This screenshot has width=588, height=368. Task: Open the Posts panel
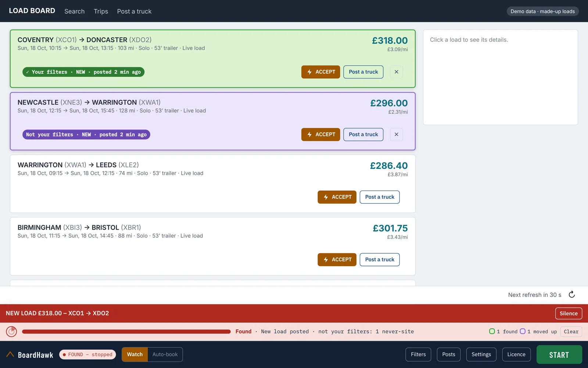pos(449,354)
